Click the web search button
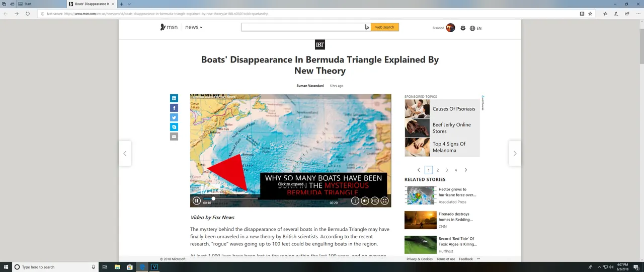644x272 pixels. [385, 27]
